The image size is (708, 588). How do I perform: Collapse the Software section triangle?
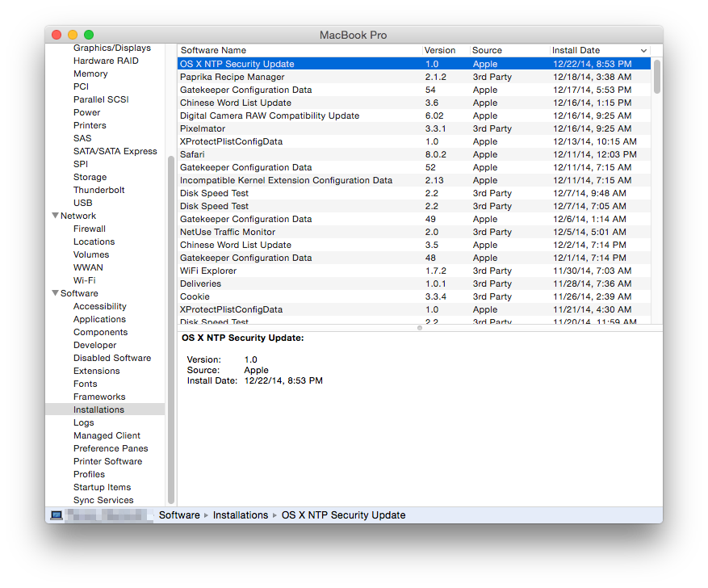tap(56, 293)
